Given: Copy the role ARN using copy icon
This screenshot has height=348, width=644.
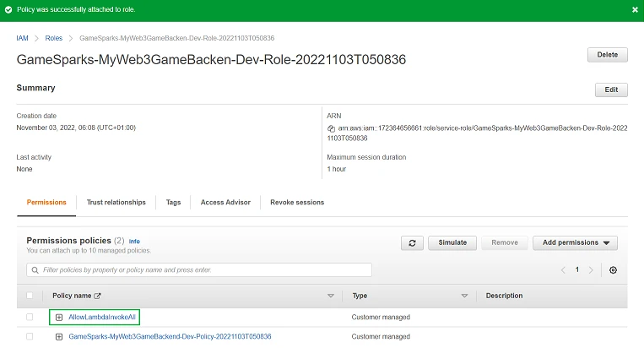Looking at the screenshot, I should [332, 128].
